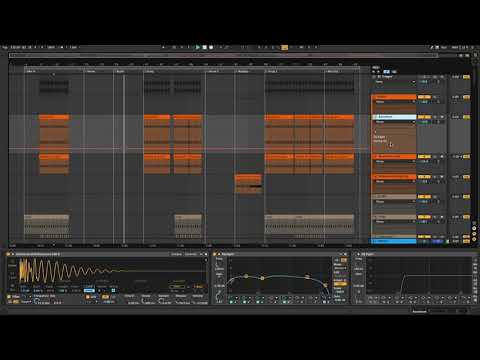The width and height of the screenshot is (480, 360).
Task: Select the light-blue highlighted track header
Action: pyautogui.click(x=394, y=117)
